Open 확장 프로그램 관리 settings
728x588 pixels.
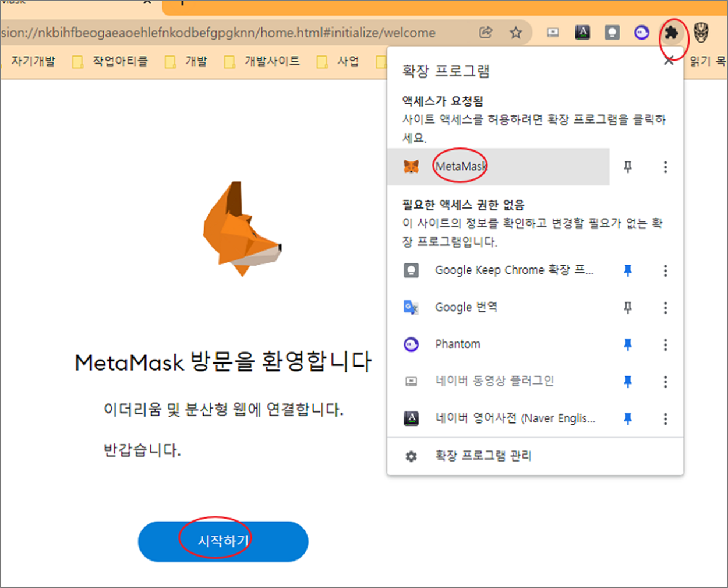coord(535,456)
